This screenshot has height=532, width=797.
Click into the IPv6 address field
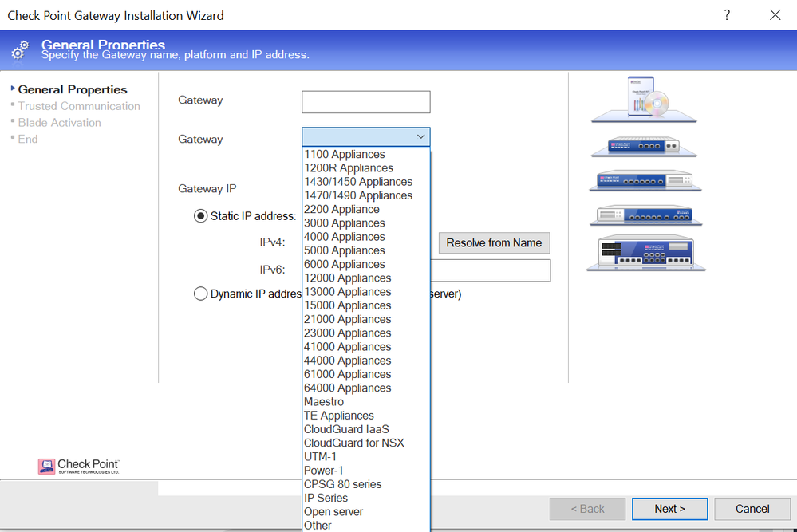click(490, 270)
